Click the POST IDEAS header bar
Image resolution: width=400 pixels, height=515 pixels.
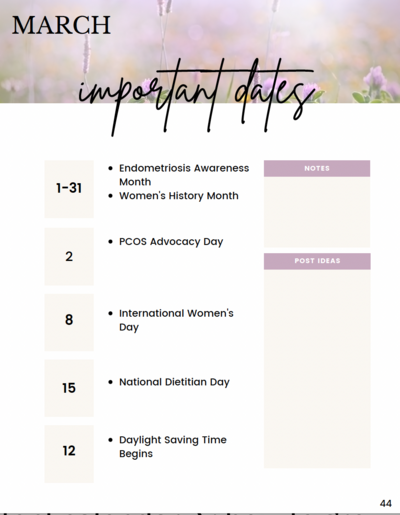[x=317, y=261]
